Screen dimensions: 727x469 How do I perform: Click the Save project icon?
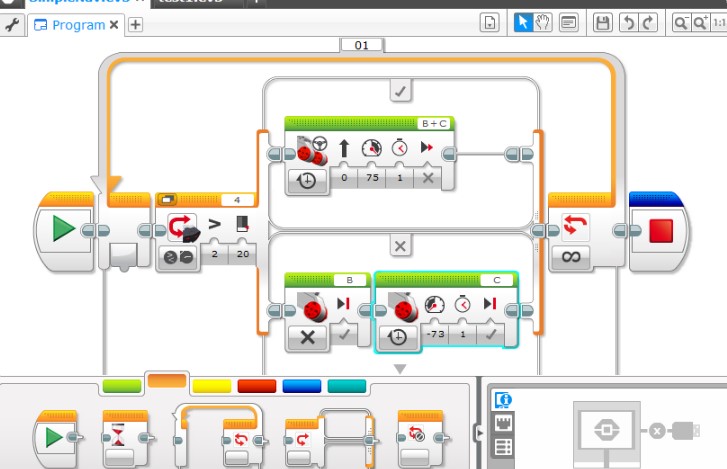tap(603, 24)
